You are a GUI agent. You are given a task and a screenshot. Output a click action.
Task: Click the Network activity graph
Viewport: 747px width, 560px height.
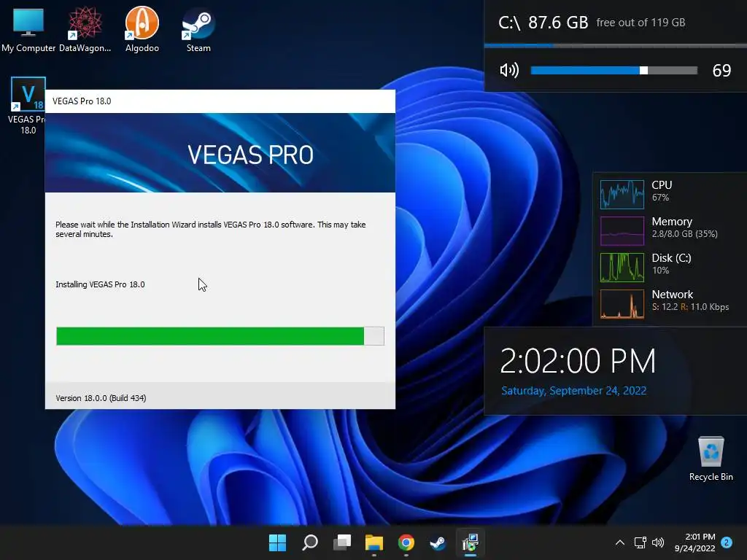coord(622,304)
